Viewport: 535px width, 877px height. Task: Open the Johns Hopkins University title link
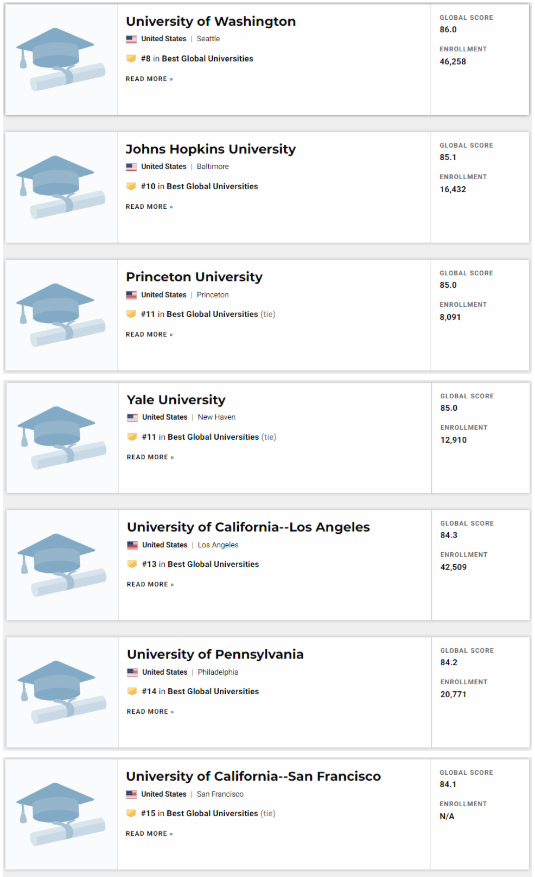pos(211,149)
